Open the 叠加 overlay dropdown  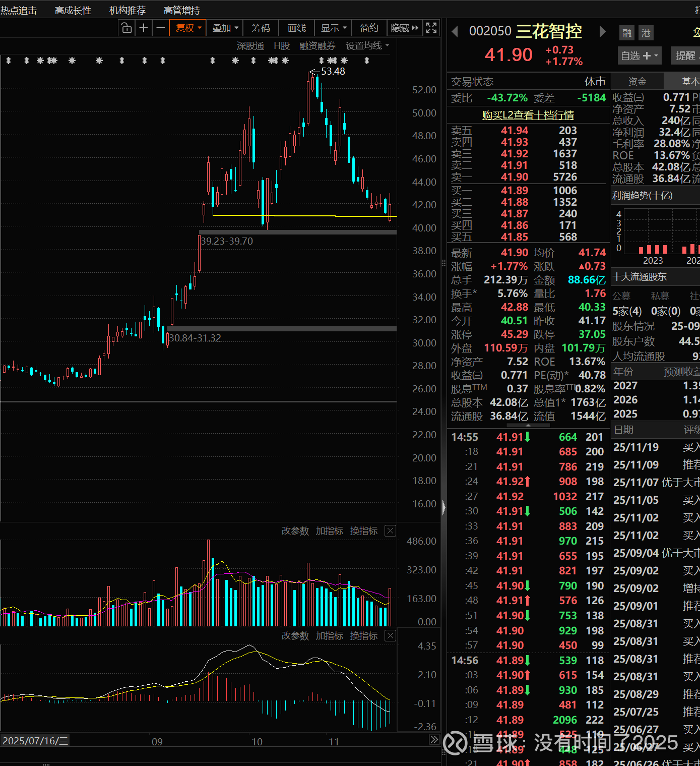click(x=225, y=28)
